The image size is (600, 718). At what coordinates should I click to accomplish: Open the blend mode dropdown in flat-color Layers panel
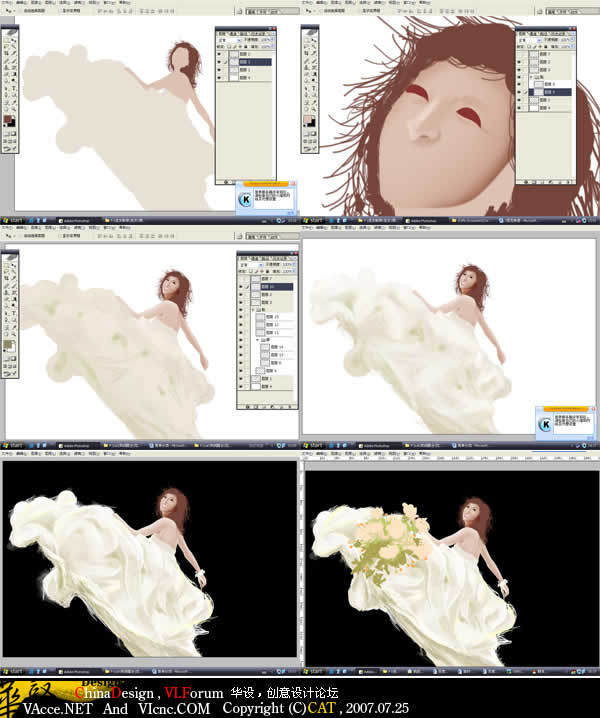click(229, 40)
